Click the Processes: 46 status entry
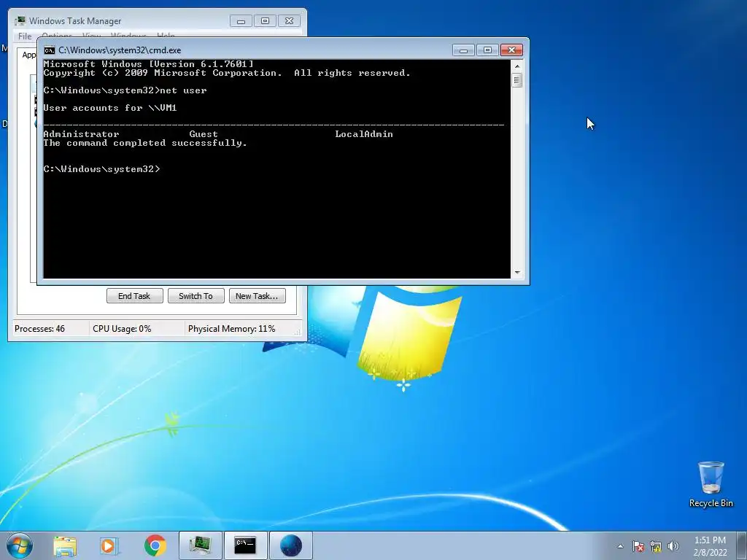 click(x=39, y=329)
